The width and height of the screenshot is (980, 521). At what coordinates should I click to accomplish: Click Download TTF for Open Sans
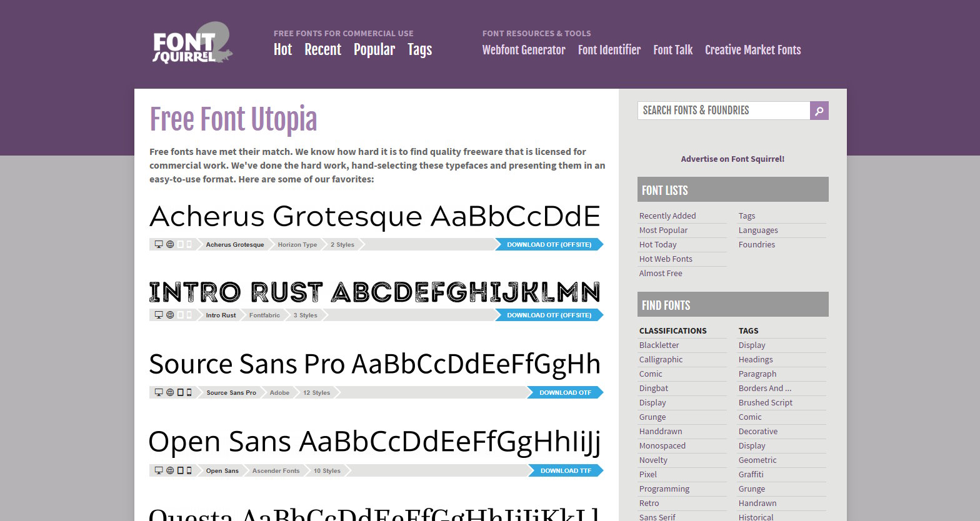point(566,470)
